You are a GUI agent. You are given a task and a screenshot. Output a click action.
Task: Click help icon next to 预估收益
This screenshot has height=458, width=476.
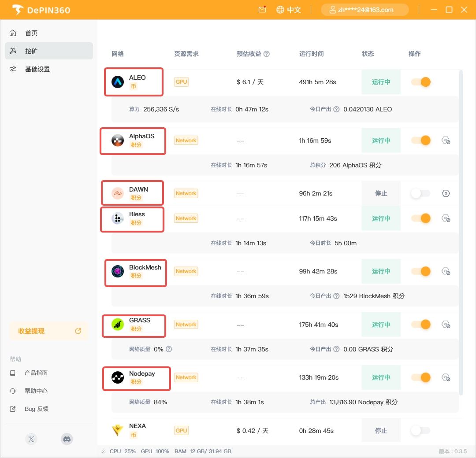[267, 54]
